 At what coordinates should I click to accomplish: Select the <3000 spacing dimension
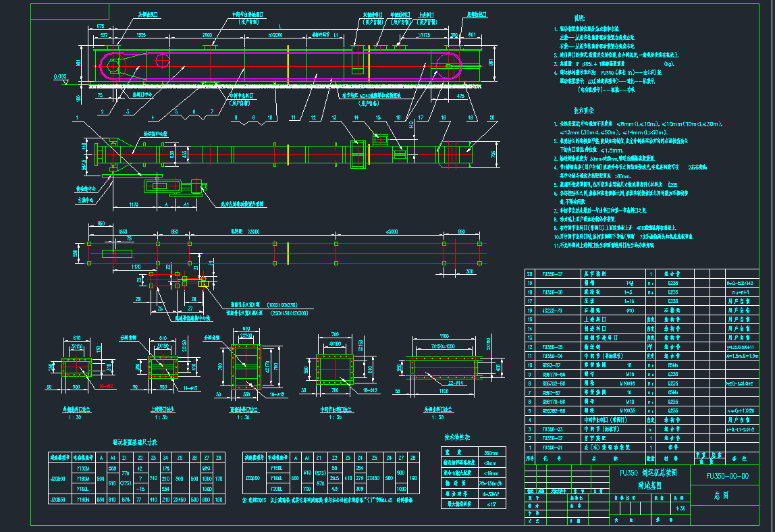coord(392,232)
